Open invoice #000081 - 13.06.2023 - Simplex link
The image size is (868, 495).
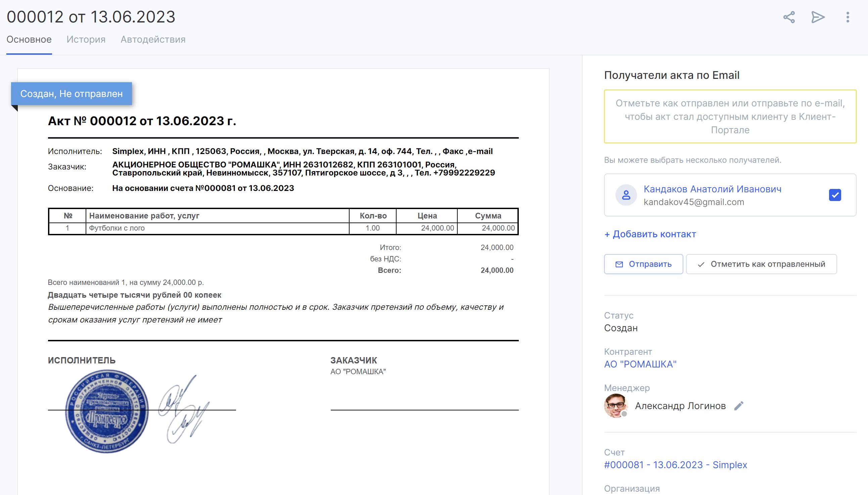[675, 465]
